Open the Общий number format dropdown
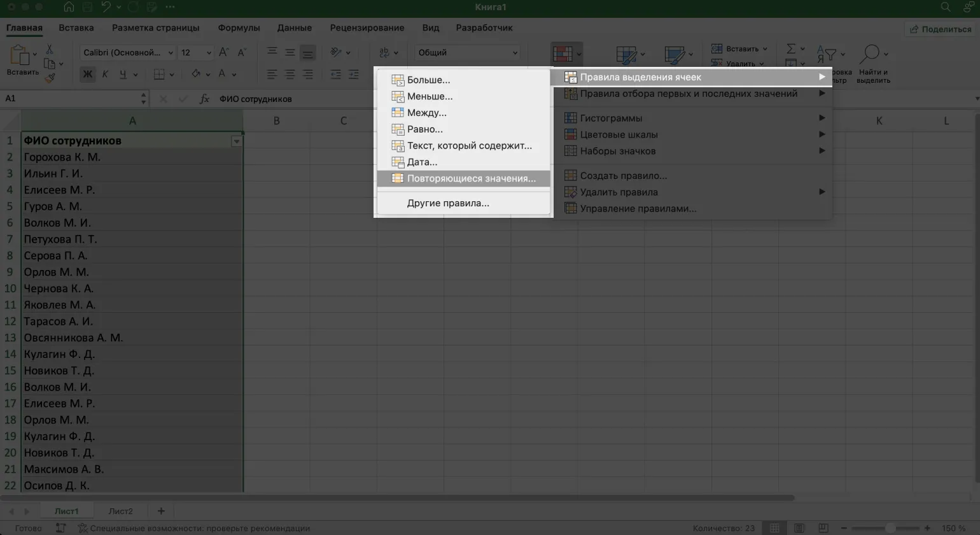 [468, 53]
